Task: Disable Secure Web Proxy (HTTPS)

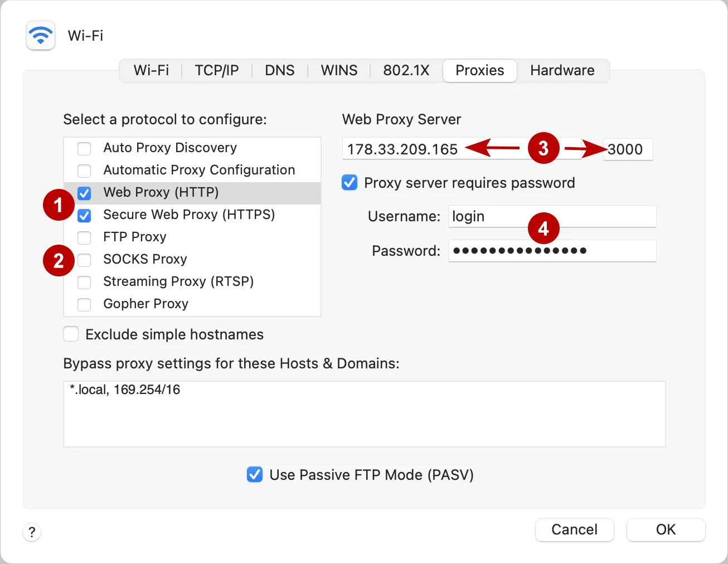Action: pyautogui.click(x=84, y=215)
